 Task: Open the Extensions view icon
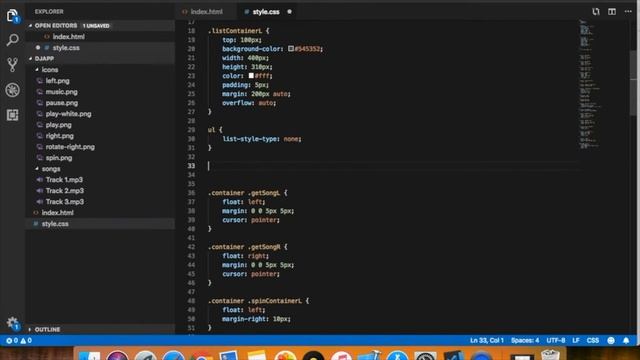12,115
